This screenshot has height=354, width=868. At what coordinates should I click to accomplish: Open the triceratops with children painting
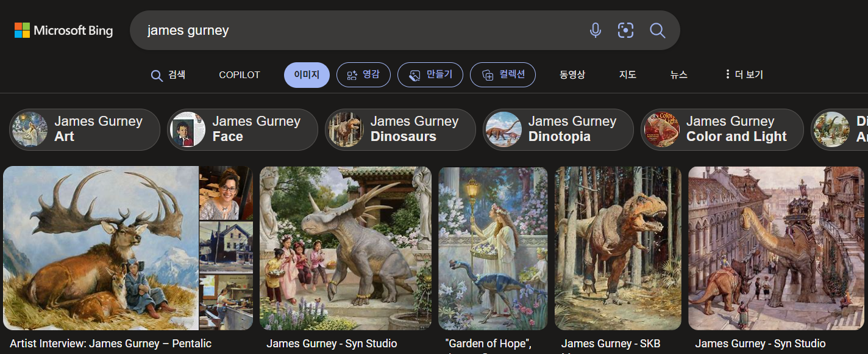pos(346,248)
